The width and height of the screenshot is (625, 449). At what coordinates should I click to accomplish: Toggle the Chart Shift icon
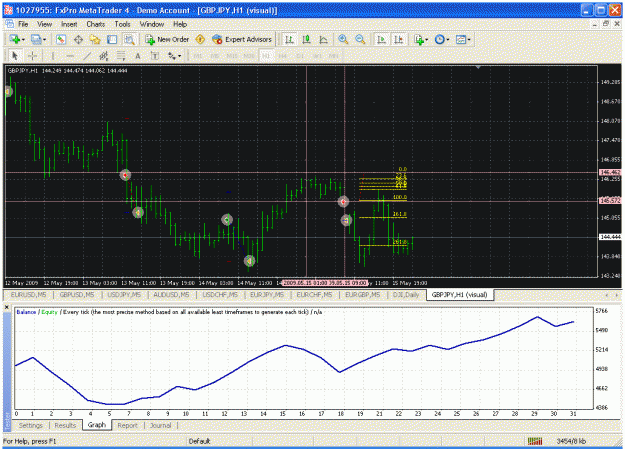(x=398, y=39)
